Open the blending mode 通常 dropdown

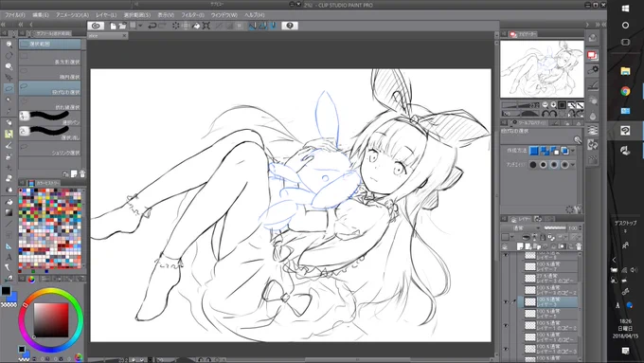point(521,227)
